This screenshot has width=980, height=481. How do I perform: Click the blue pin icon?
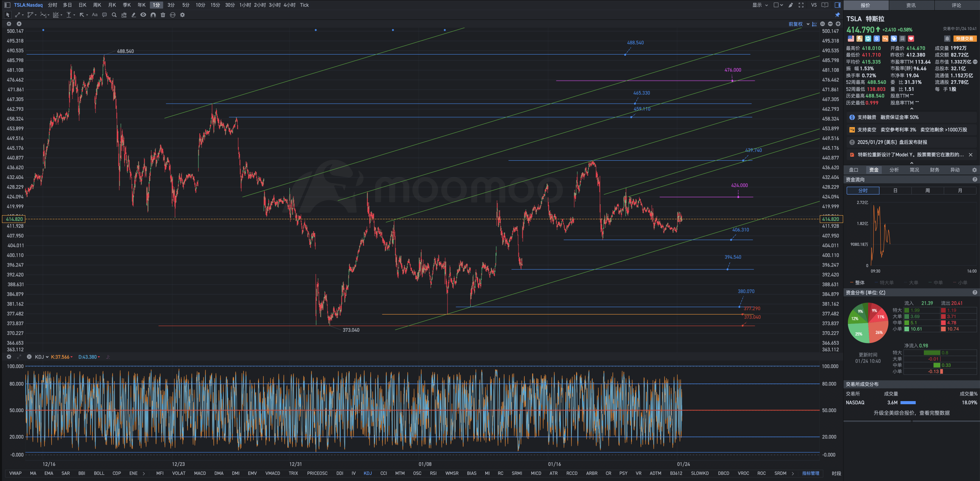tap(837, 15)
